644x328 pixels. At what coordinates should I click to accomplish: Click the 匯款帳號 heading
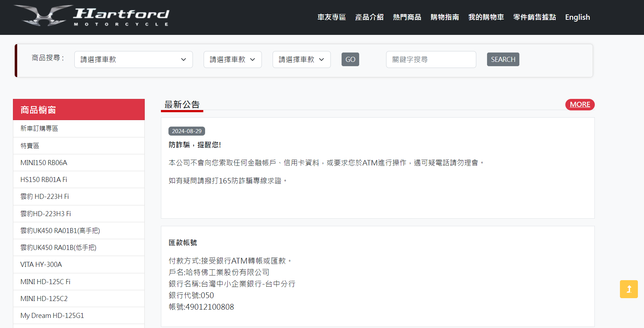(183, 243)
